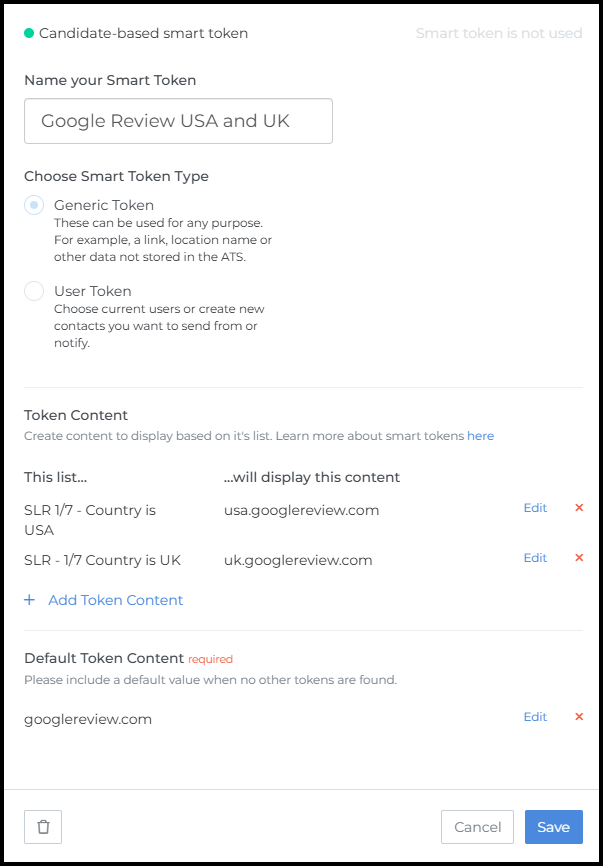
Task: Delete the usa.googlereview.com row with red X
Action: click(x=579, y=508)
